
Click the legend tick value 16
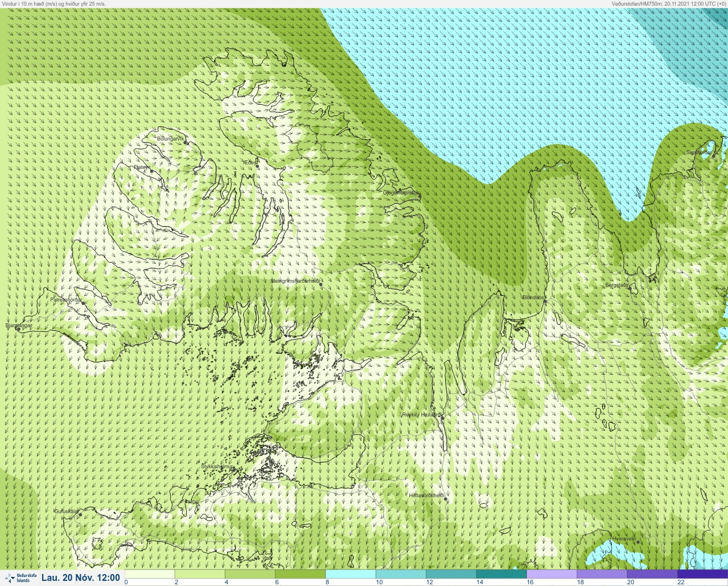pos(530,582)
